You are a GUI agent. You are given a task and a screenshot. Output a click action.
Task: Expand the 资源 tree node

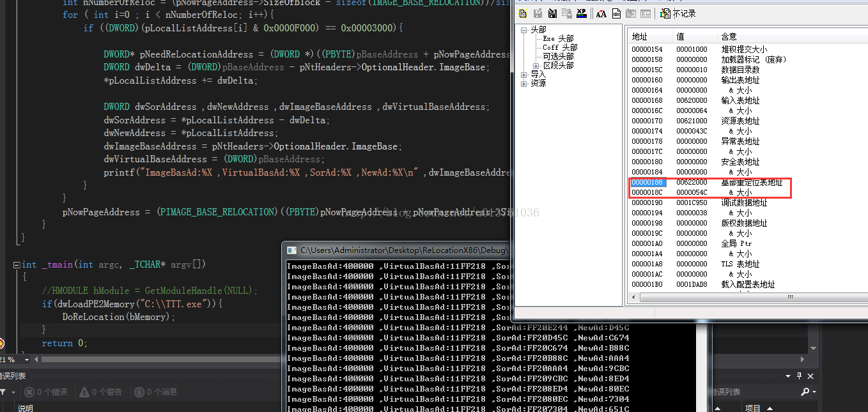tap(525, 83)
